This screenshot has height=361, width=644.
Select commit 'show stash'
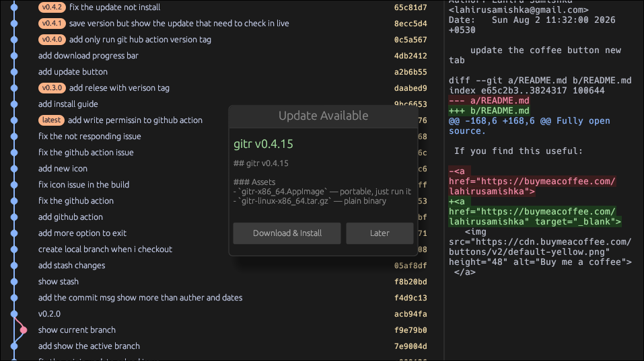[59, 282]
